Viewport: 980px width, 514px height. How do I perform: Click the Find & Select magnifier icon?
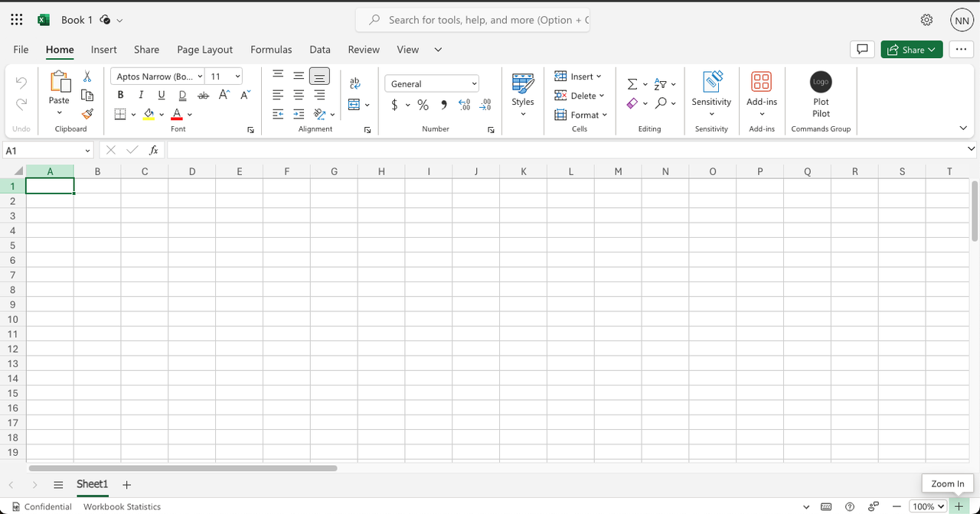[661, 103]
